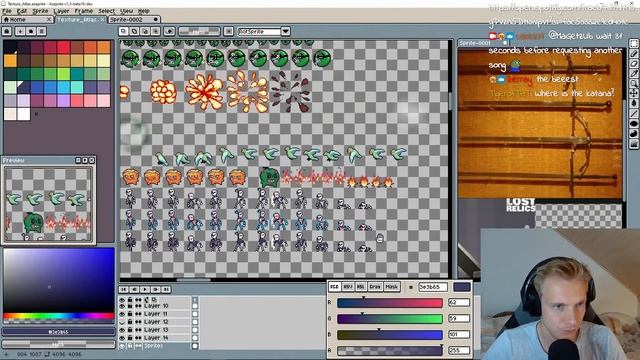Go to previous frame in timeline
This screenshot has height=360, width=640.
point(134,289)
